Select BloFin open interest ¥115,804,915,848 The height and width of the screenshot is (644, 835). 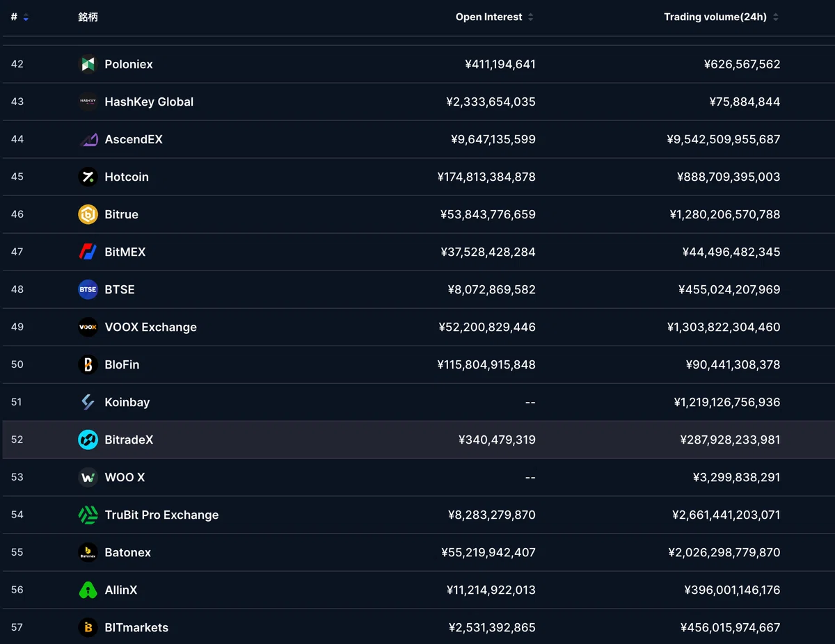point(486,364)
